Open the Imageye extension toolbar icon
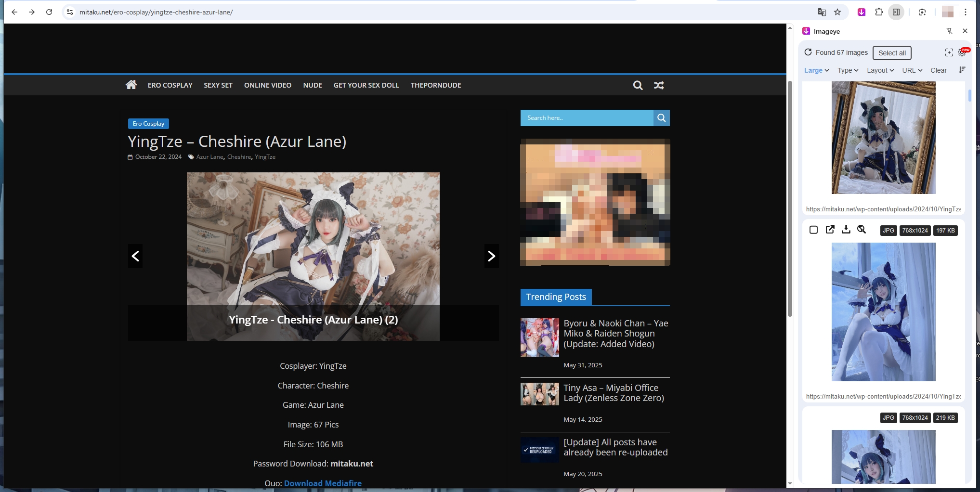This screenshot has width=980, height=492. 862,12
